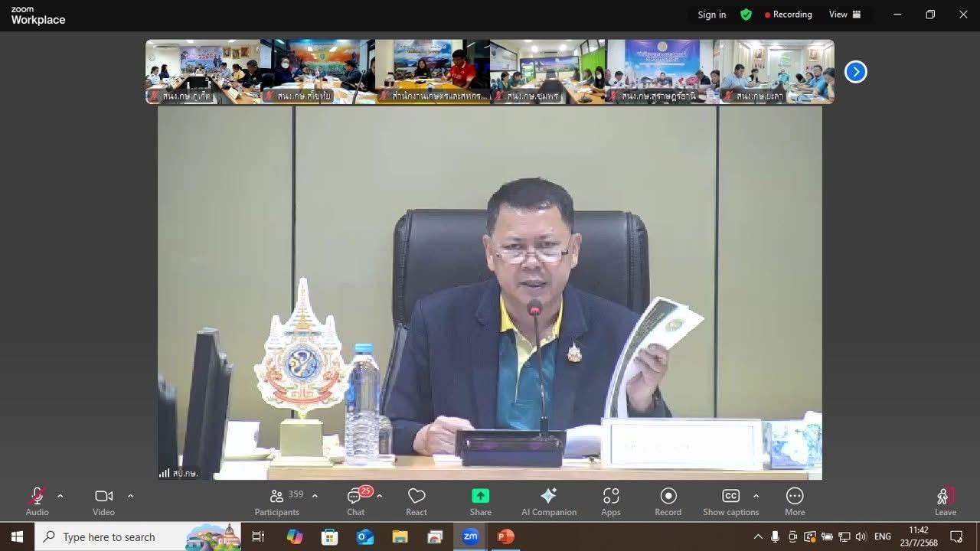Screen dimensions: 980x551
Task: Expand Video settings with the chevron
Action: (130, 495)
